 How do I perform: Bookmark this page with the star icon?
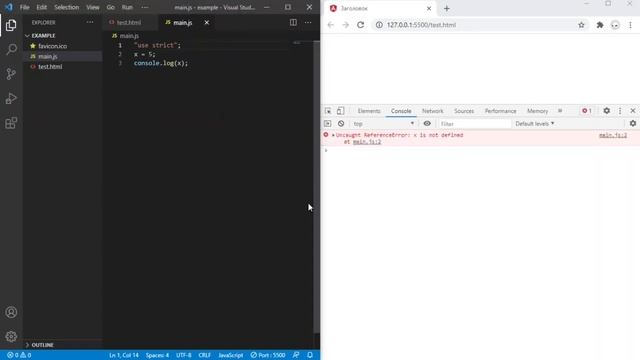(581, 25)
